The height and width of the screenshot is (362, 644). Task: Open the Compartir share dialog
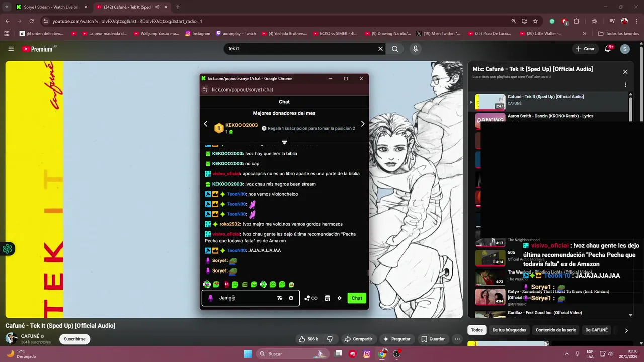click(x=358, y=339)
